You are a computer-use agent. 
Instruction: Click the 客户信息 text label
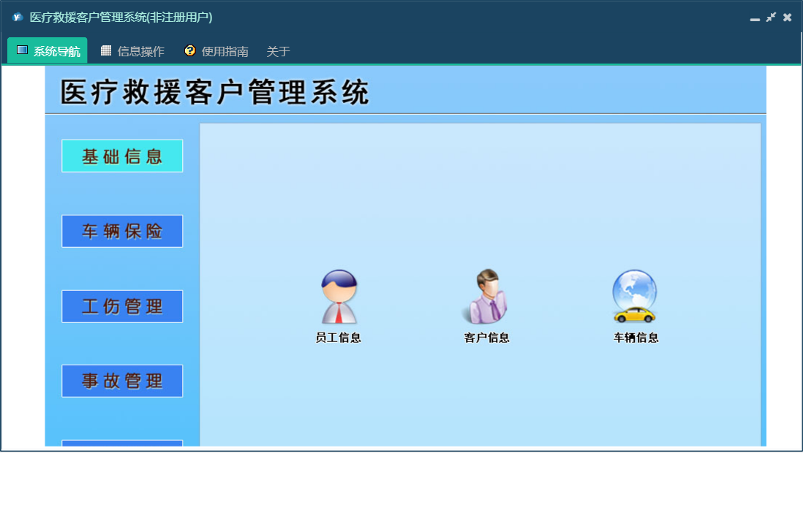486,338
